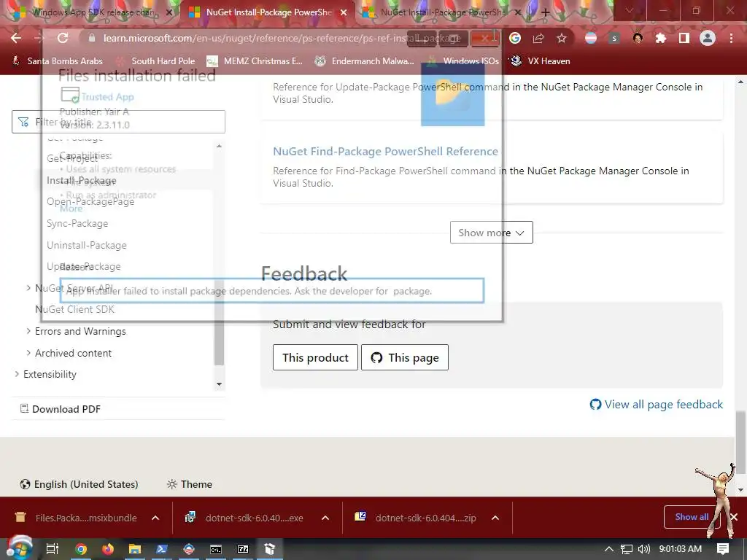Viewport: 747px width, 560px height.
Task: View site info via lock icon
Action: click(92, 38)
